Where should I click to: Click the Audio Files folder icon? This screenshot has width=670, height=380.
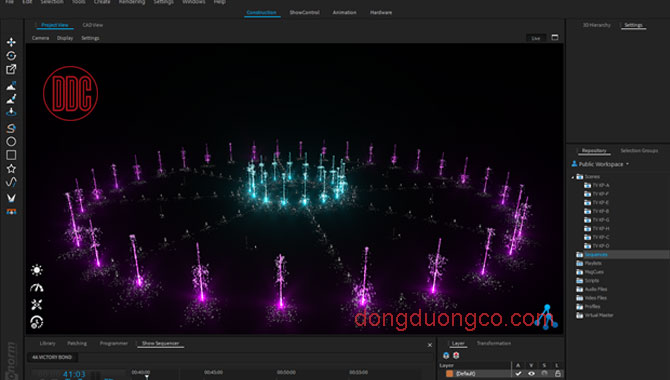coord(579,289)
